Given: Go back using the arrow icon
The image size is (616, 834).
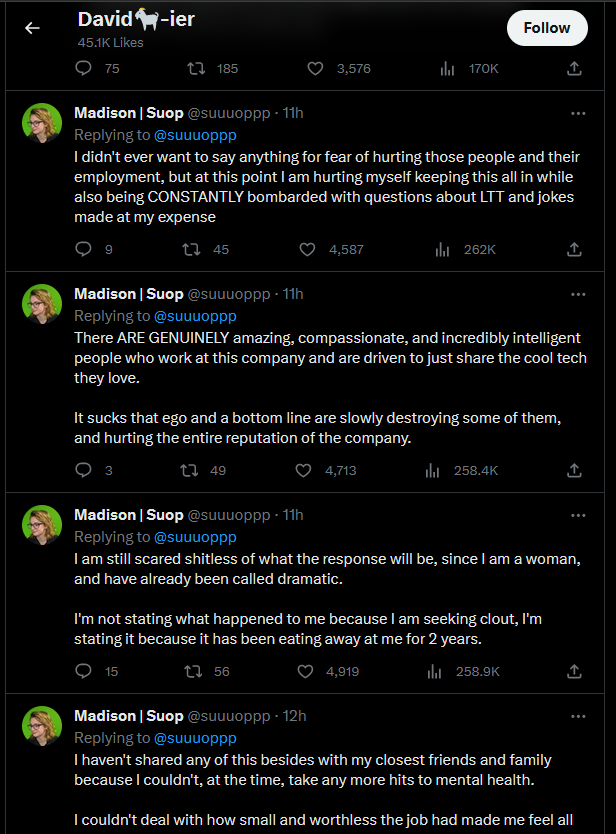Looking at the screenshot, I should pyautogui.click(x=32, y=28).
